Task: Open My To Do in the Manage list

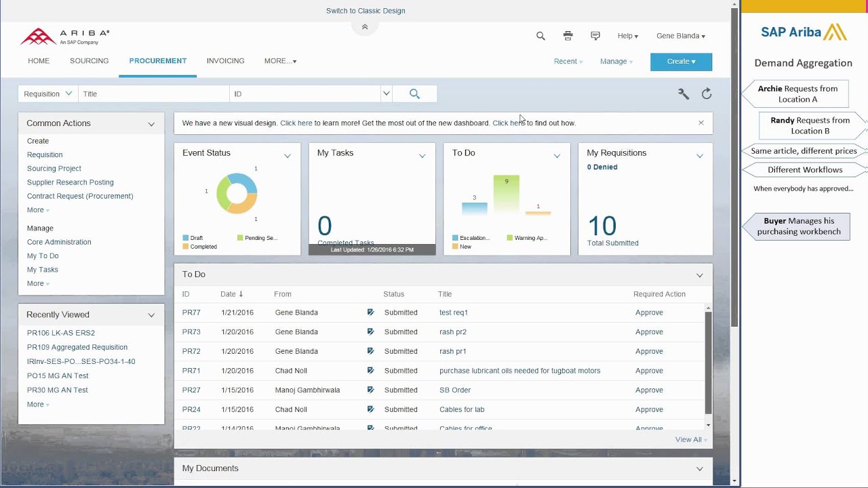Action: (43, 256)
